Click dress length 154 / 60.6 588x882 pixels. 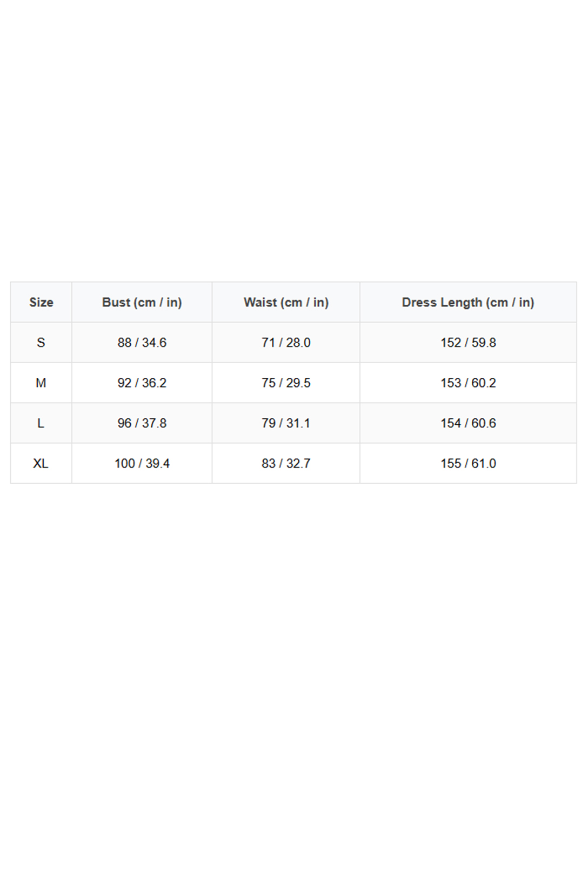(468, 423)
